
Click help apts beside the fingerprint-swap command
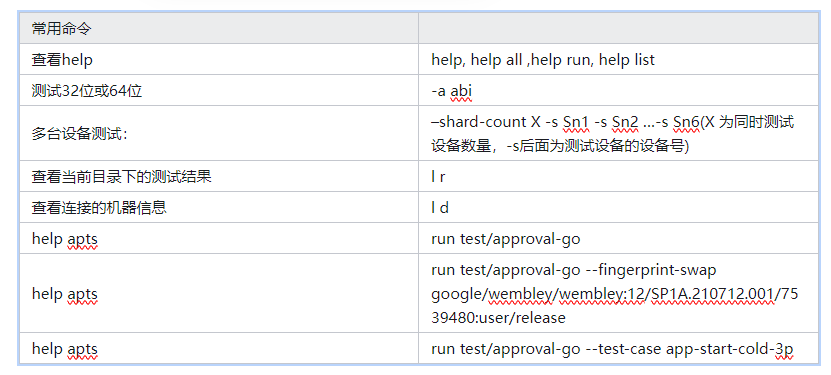click(218, 293)
